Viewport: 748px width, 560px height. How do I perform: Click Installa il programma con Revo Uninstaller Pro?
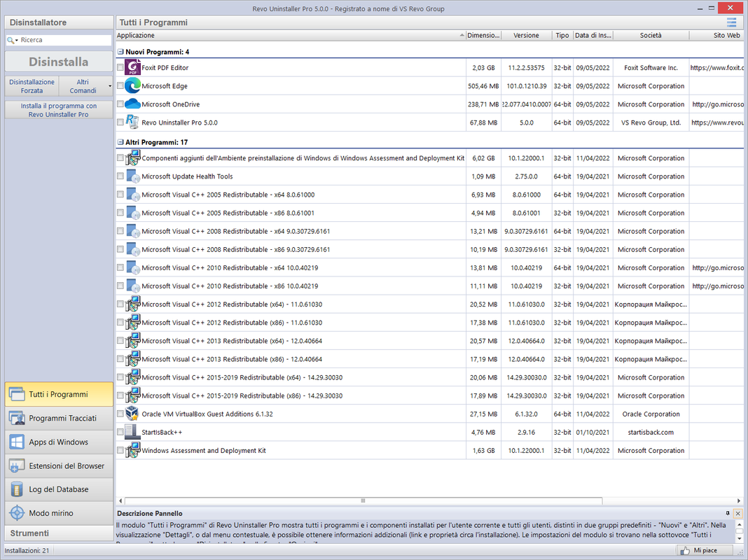click(59, 110)
